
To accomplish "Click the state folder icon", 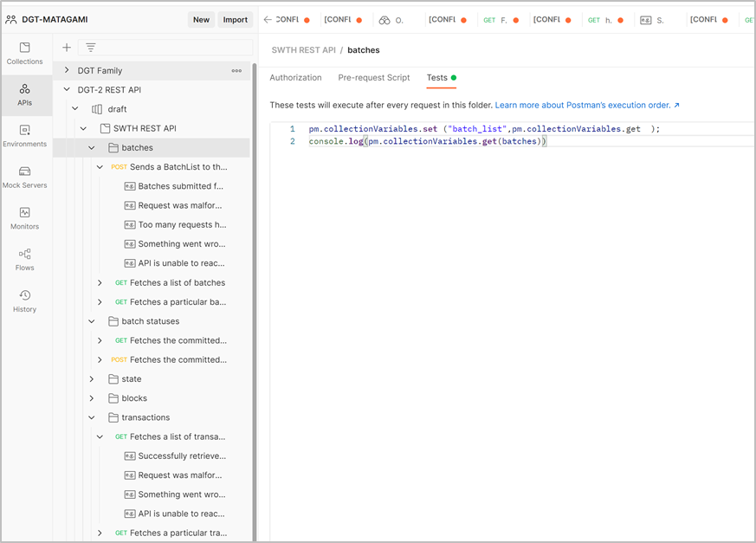I will [x=113, y=379].
